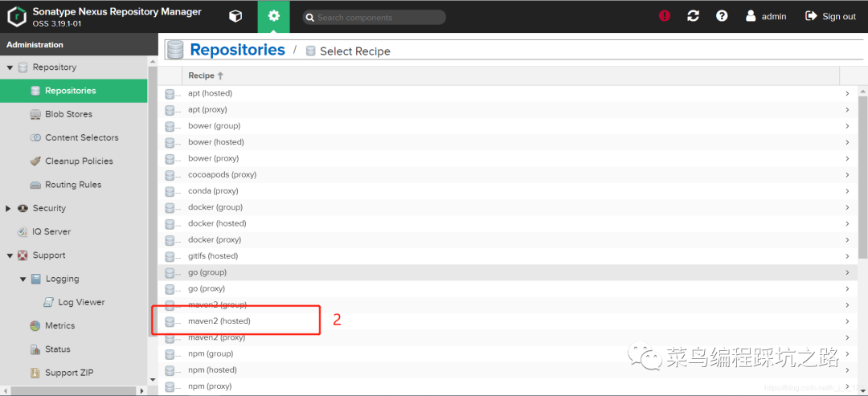Select the bower (proxy) recipe
The width and height of the screenshot is (868, 396).
pyautogui.click(x=508, y=158)
